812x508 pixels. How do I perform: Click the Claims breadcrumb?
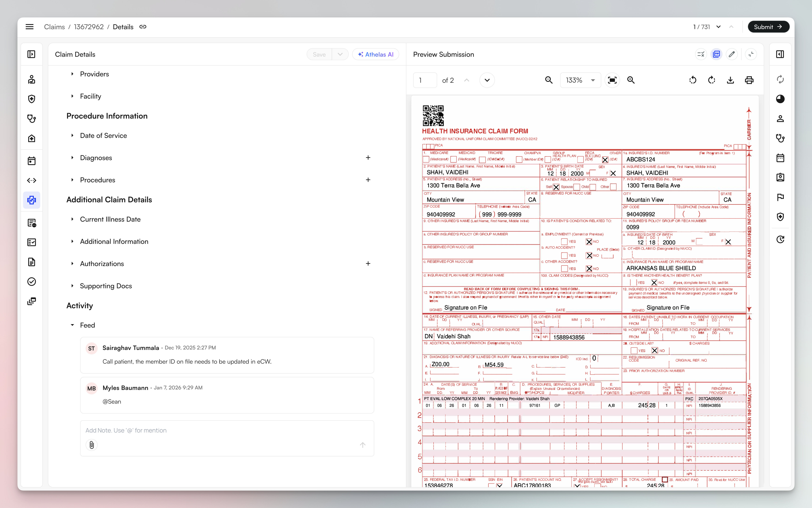pos(54,27)
